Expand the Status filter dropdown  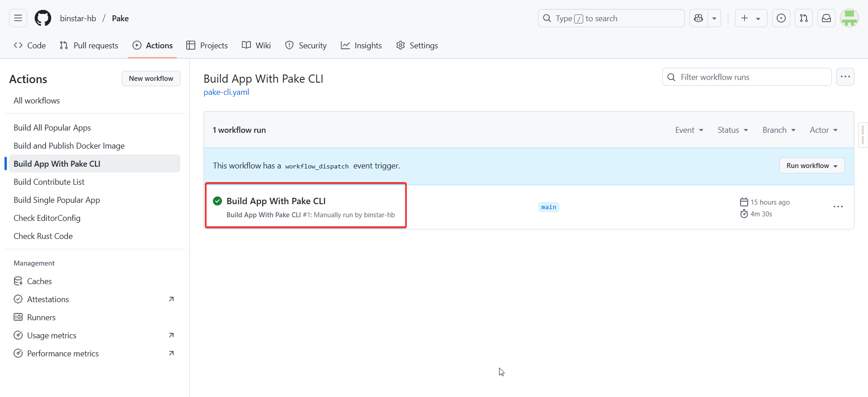coord(732,130)
